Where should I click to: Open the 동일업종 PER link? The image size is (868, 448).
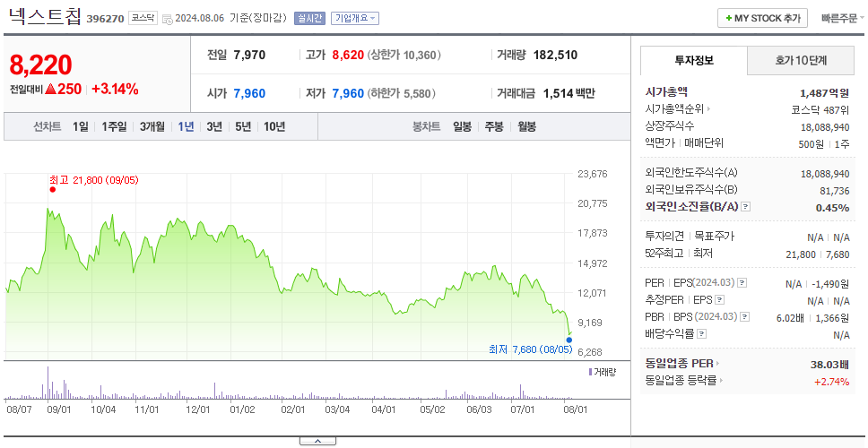(x=682, y=364)
